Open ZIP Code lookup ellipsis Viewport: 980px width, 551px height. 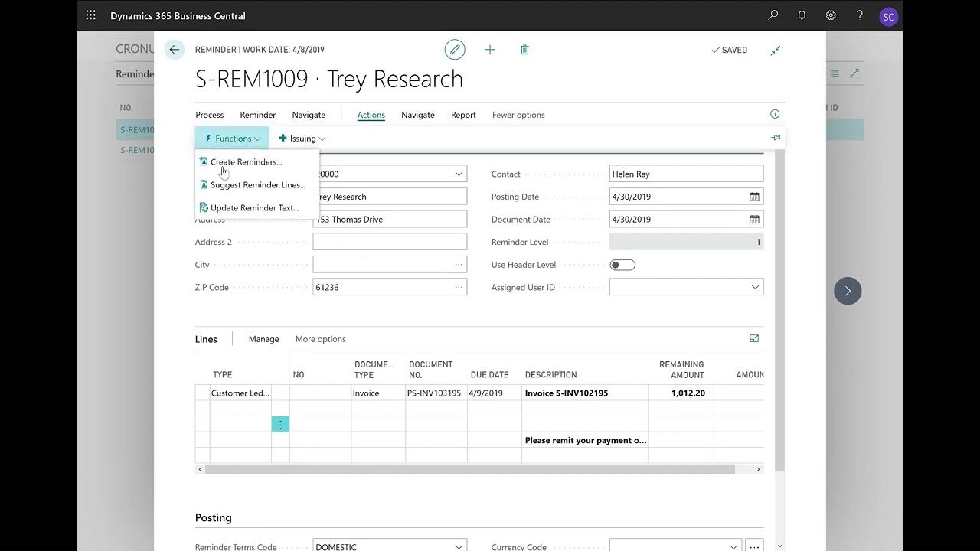point(459,288)
